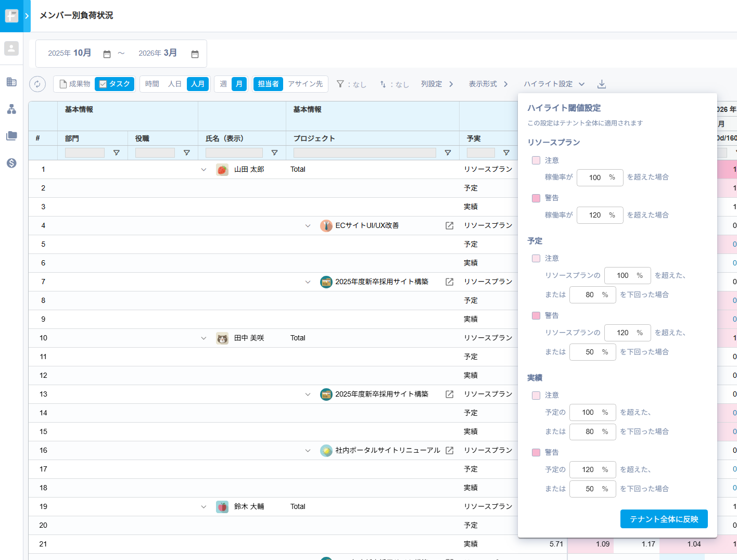The width and height of the screenshot is (737, 560).
Task: Open filter menu for 氏名 column
Action: point(274,153)
